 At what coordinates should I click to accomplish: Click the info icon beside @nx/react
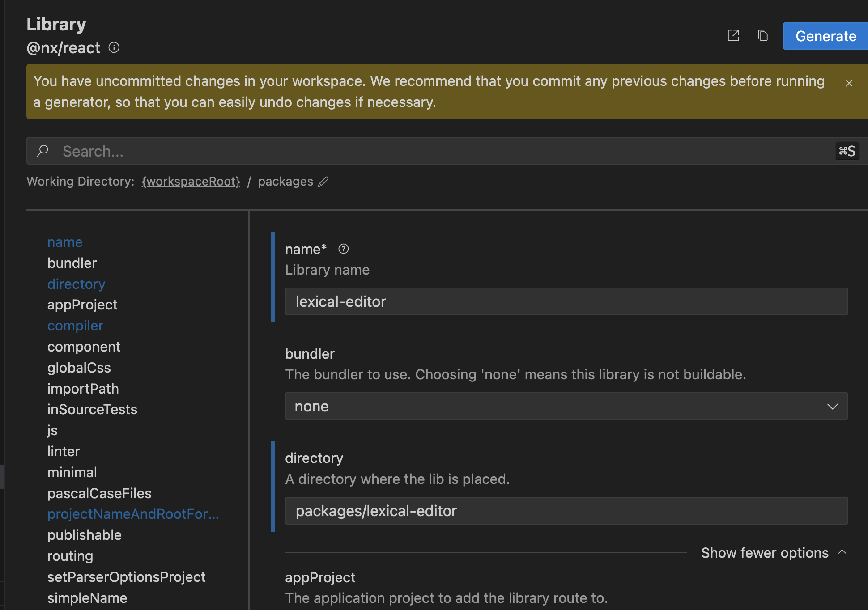click(x=114, y=47)
